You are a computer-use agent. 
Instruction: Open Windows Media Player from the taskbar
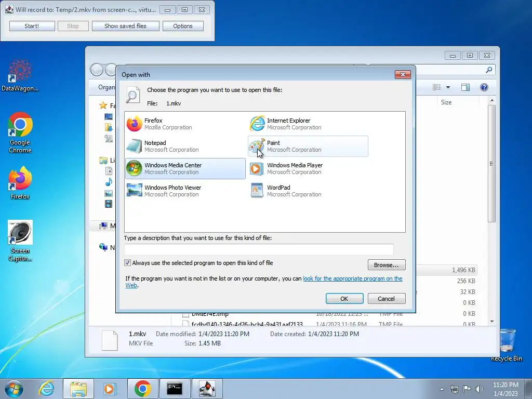(110, 389)
